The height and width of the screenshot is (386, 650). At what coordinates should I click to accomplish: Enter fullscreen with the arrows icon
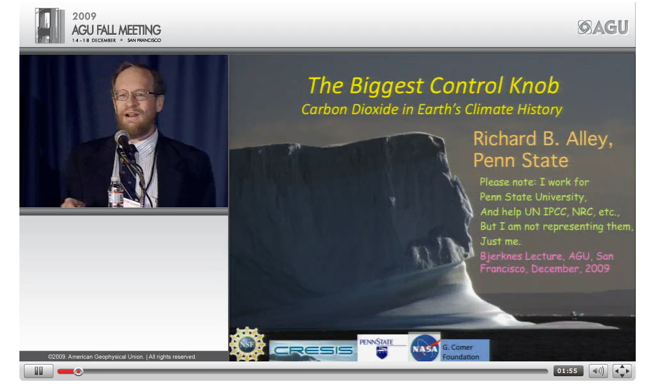(x=622, y=371)
